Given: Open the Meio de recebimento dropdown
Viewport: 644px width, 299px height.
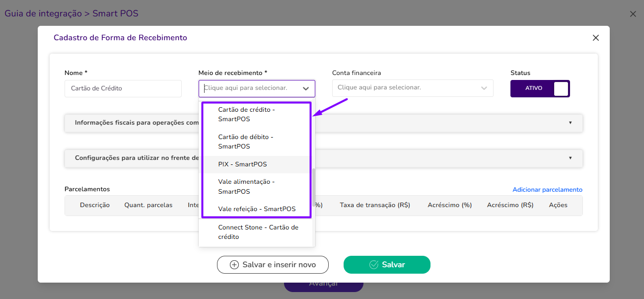Looking at the screenshot, I should point(257,88).
